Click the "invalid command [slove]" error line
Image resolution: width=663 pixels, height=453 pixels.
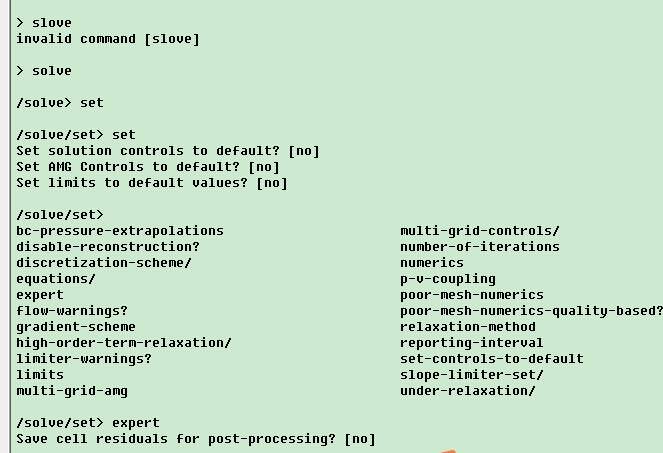coord(108,39)
